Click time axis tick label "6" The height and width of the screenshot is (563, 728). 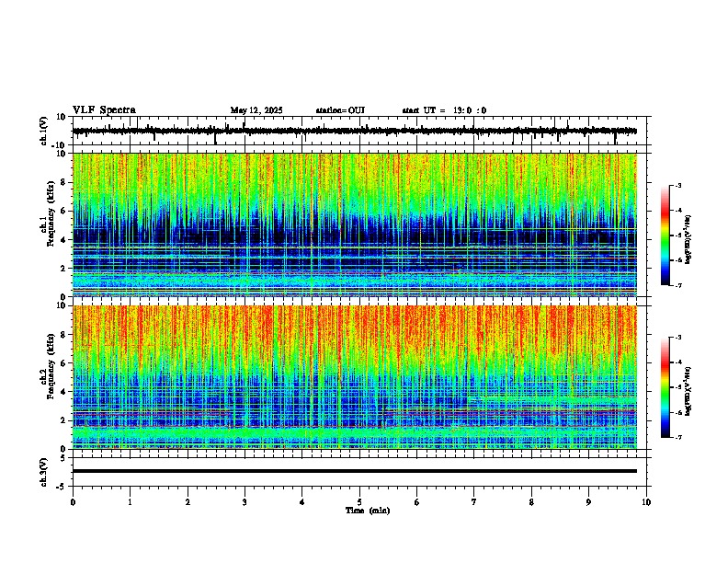(x=417, y=502)
